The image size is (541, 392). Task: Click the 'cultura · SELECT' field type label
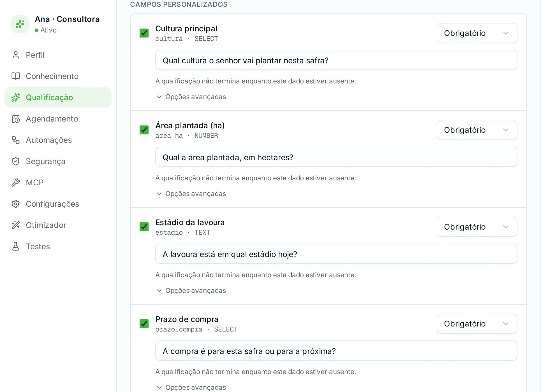click(187, 39)
